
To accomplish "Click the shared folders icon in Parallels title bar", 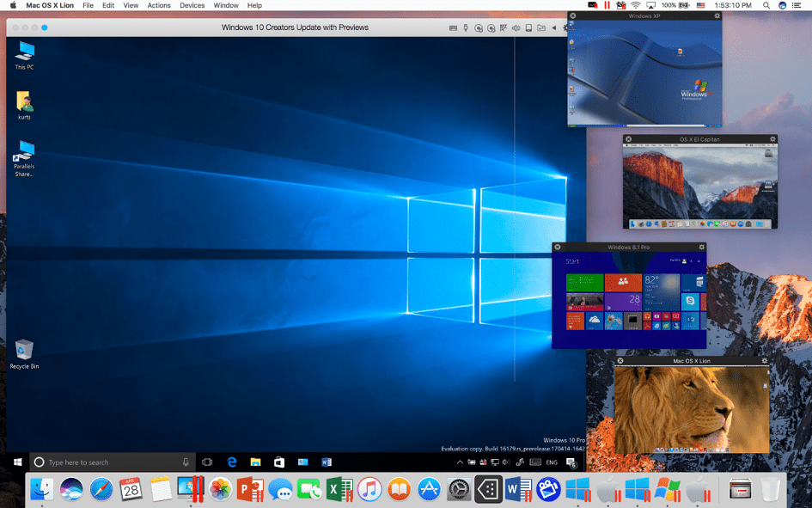I will [x=541, y=28].
